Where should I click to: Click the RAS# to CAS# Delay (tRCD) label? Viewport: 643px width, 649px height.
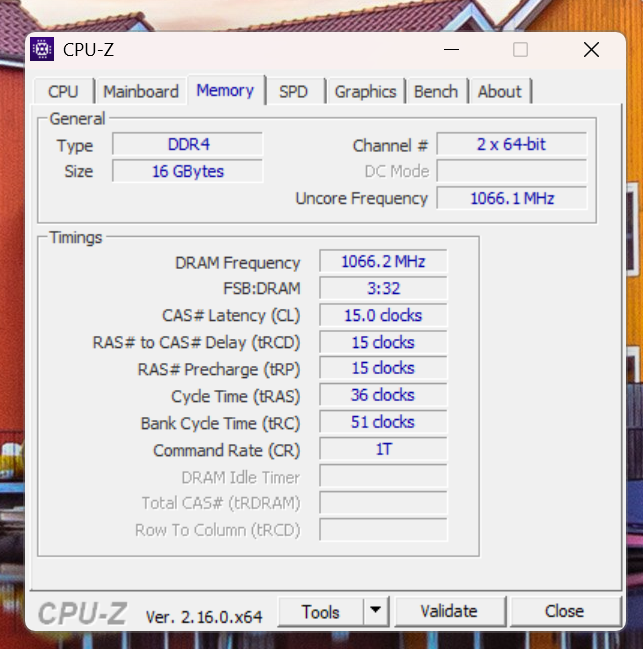[197, 343]
